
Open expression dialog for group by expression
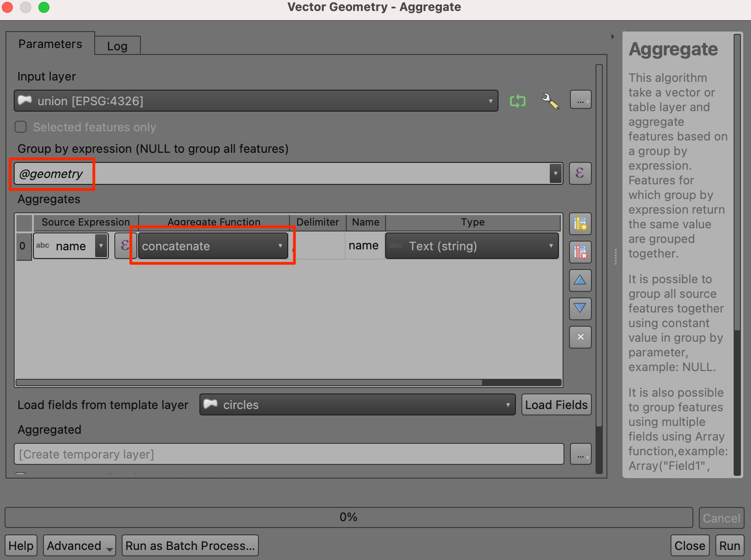click(x=580, y=173)
